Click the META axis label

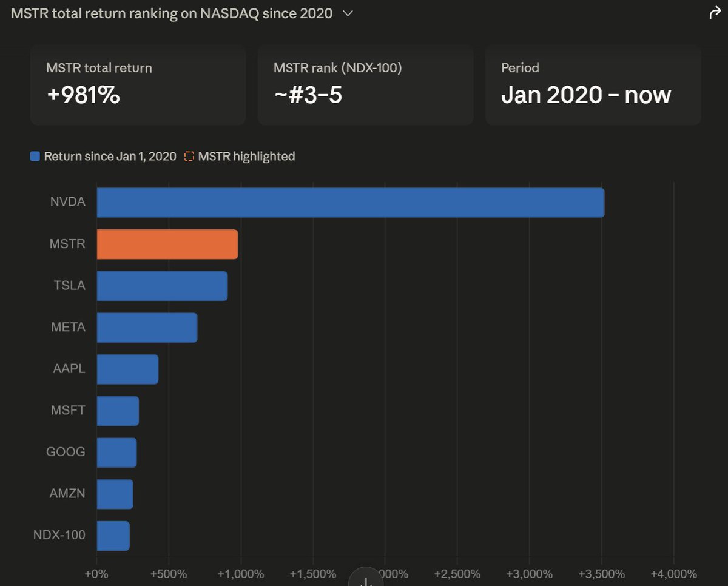pos(68,328)
